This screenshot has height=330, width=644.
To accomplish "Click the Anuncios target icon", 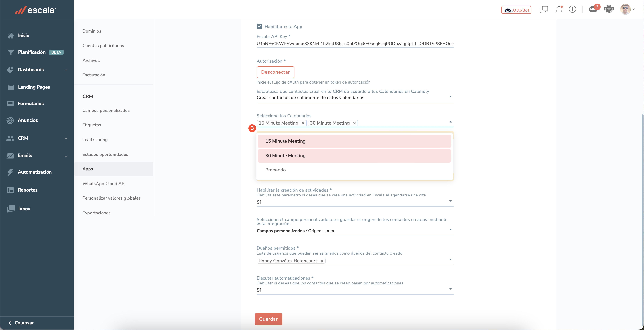I will (10, 120).
